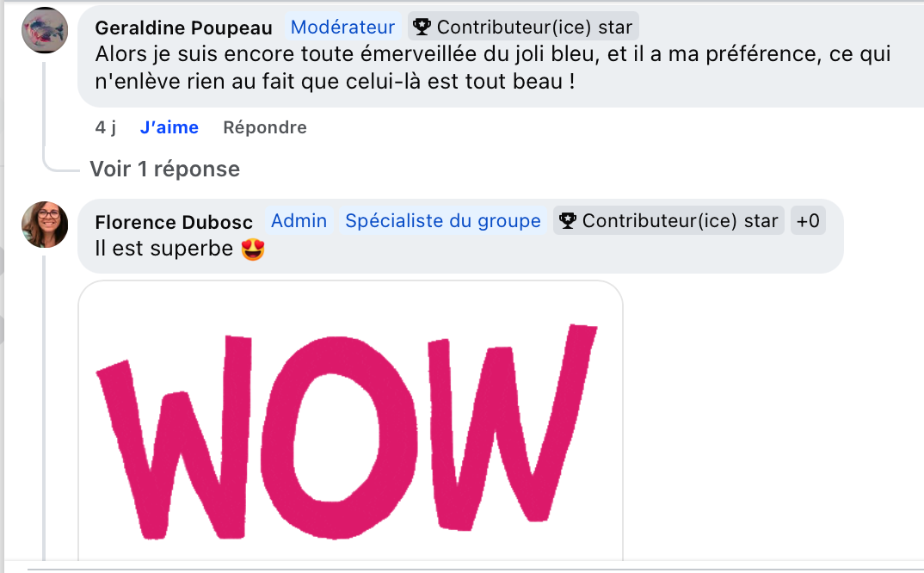Screen dimensions: 924x573
Task: Click the heart-eyes emoji in Florence's comment
Action: 253,250
